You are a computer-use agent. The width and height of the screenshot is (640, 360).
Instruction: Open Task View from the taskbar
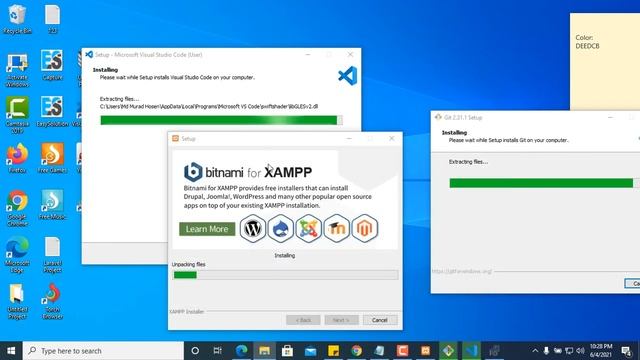tap(218, 351)
